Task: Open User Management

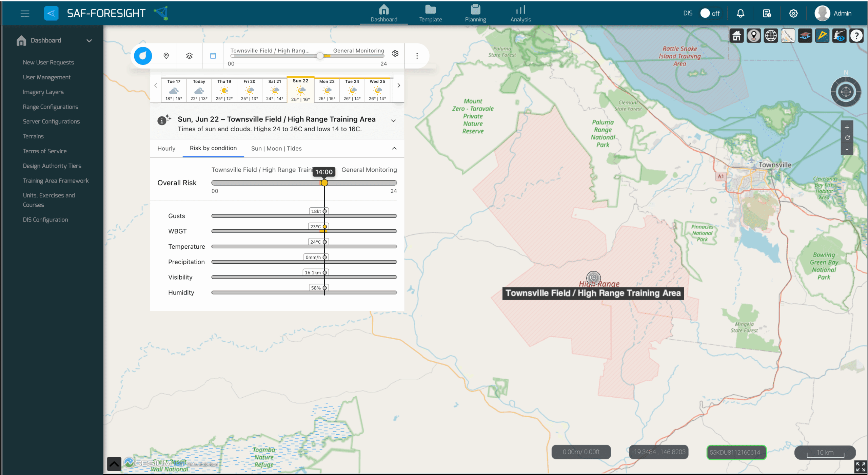Action: click(x=47, y=77)
